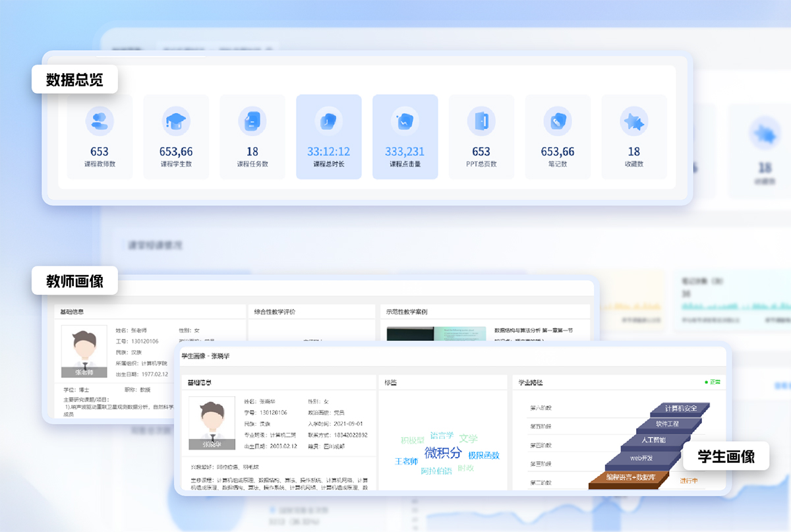This screenshot has height=532, width=791.
Task: Click the 收藏数 star icon
Action: (x=634, y=121)
